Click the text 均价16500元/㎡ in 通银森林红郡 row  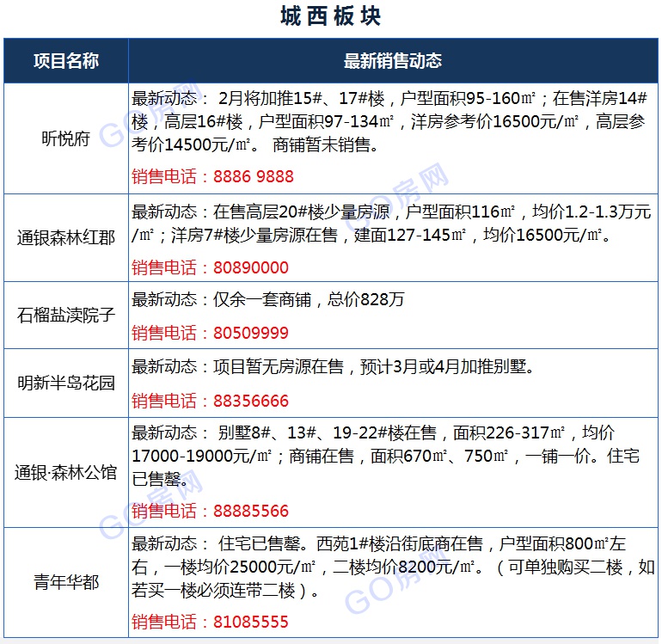point(542,236)
